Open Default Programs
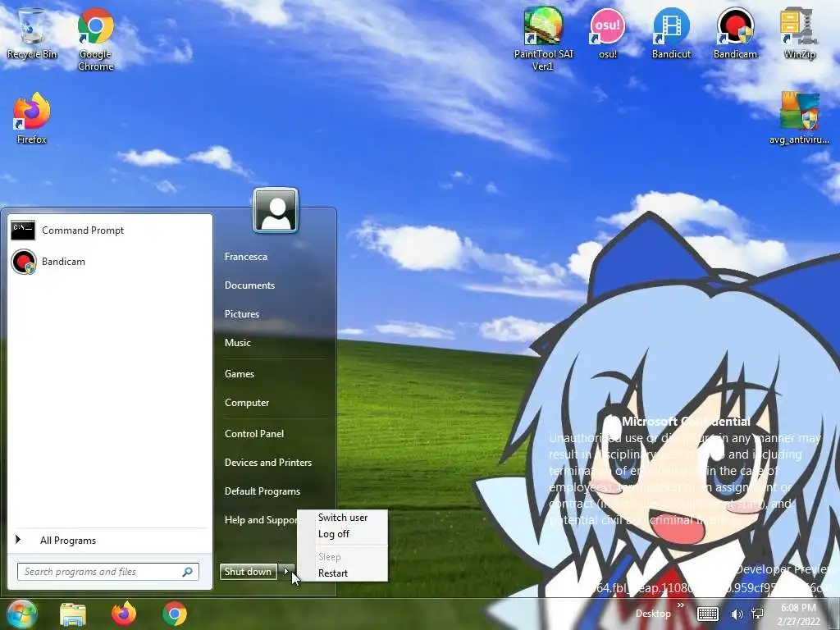Image resolution: width=840 pixels, height=630 pixels. pos(262,491)
